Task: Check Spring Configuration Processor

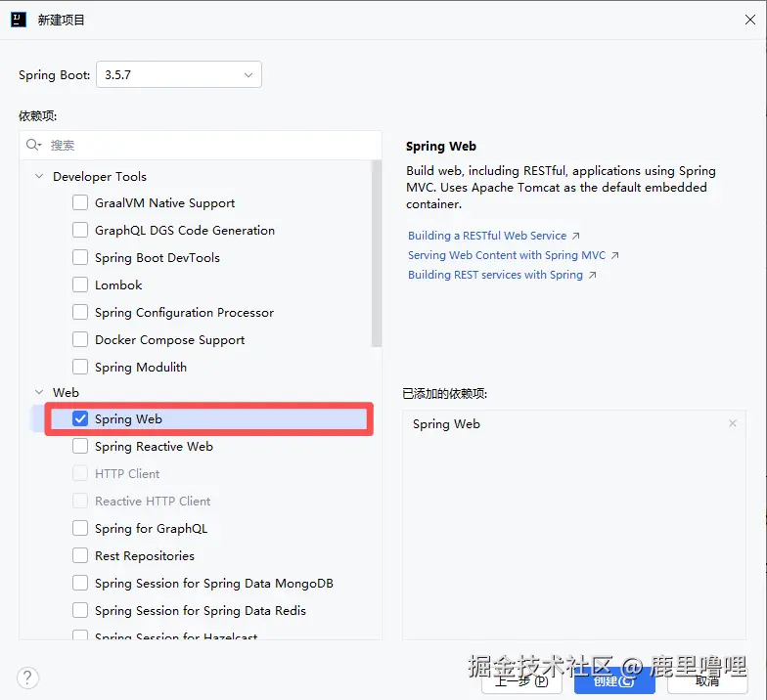Action: click(80, 312)
